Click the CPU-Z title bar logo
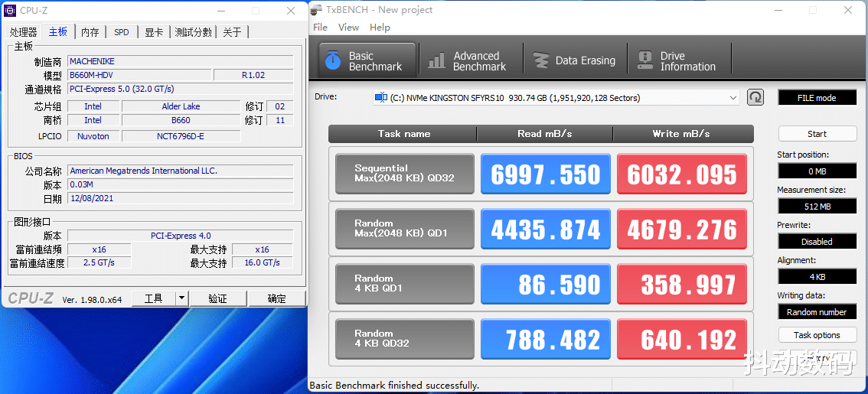Viewport: 868px width, 394px height. [x=10, y=10]
